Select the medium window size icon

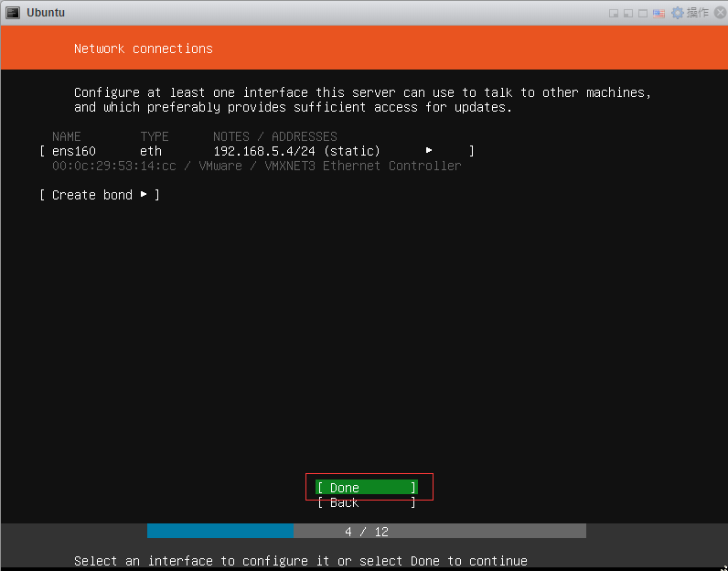[628, 13]
